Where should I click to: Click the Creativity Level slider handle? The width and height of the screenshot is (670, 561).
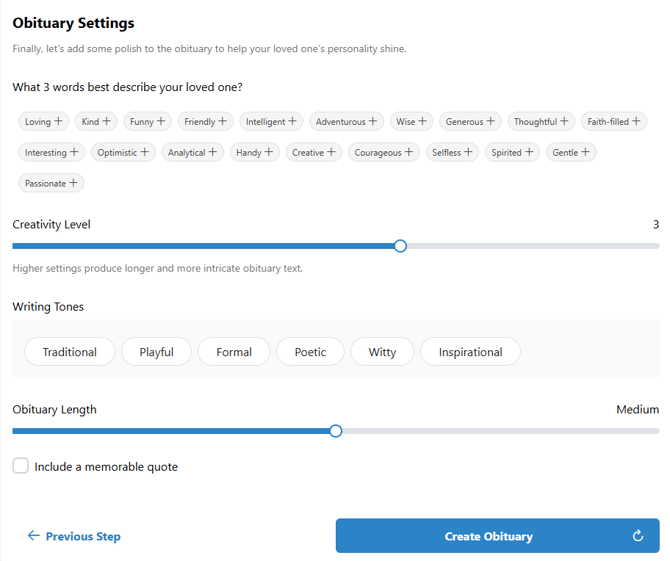click(400, 246)
